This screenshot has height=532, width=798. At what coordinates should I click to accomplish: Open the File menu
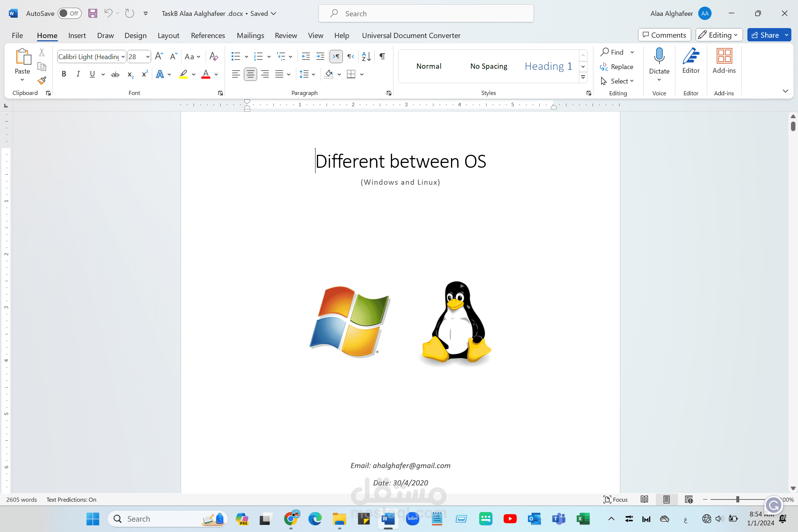(x=17, y=35)
